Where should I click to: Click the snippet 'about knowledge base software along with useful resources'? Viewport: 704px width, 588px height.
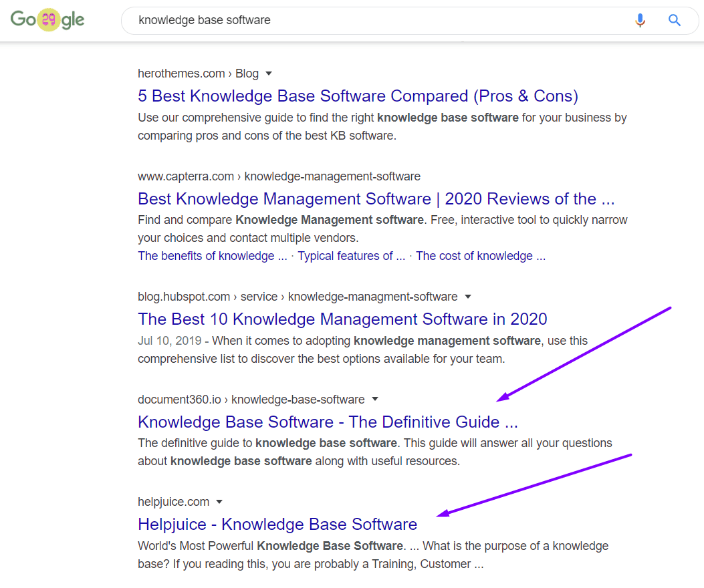(299, 461)
